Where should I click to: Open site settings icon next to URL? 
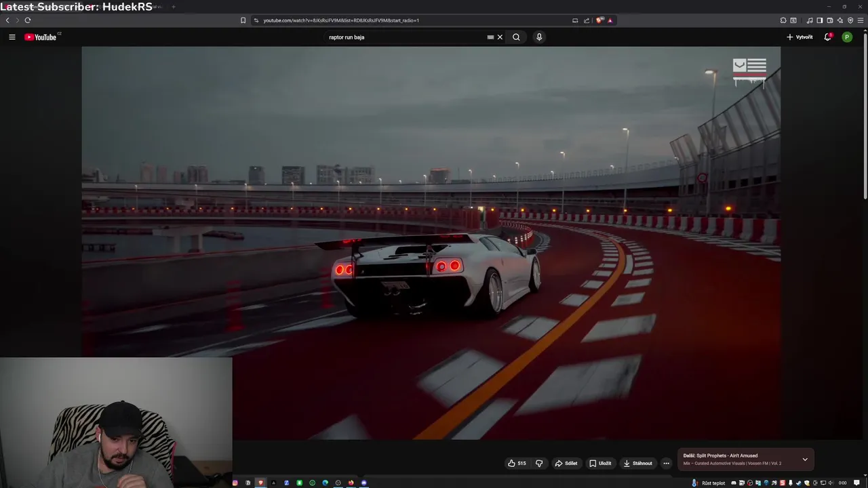pyautogui.click(x=256, y=20)
